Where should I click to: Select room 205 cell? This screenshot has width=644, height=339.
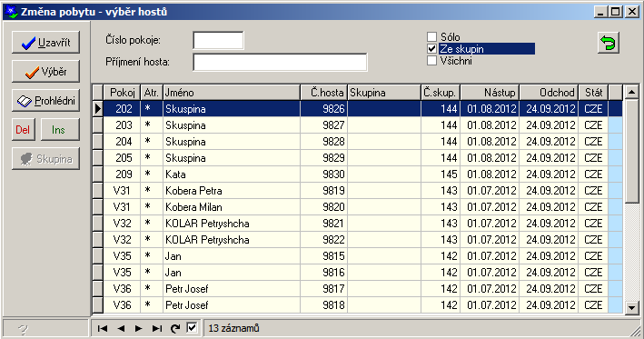click(x=122, y=158)
